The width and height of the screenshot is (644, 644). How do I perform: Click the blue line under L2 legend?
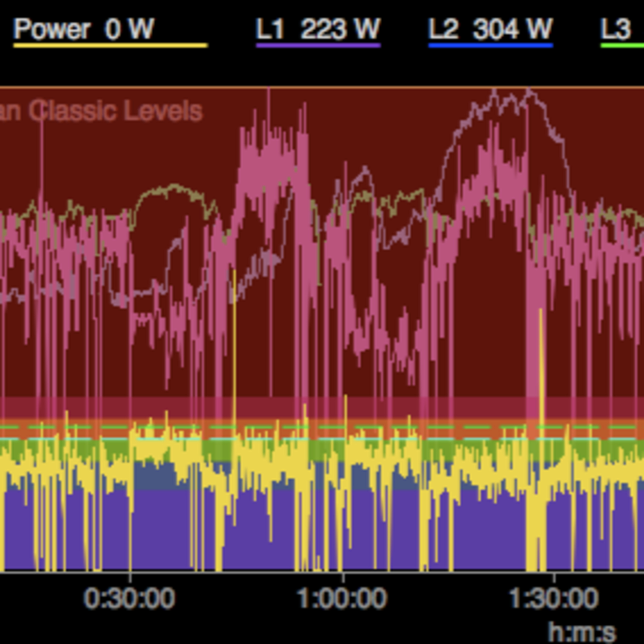pyautogui.click(x=490, y=46)
